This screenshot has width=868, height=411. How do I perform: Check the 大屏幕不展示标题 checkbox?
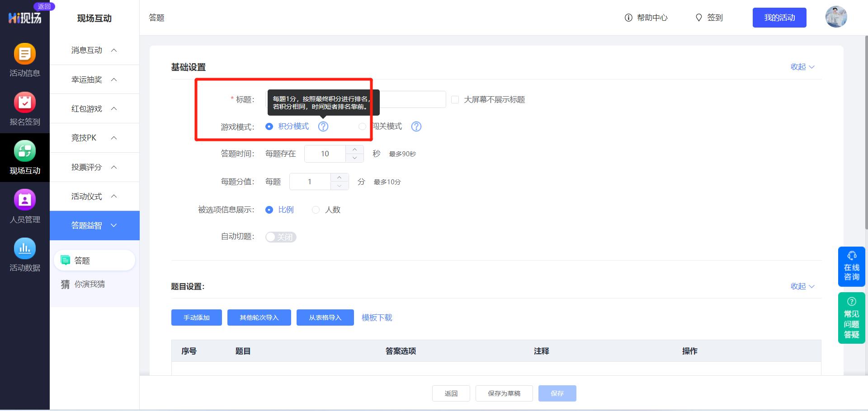(455, 99)
